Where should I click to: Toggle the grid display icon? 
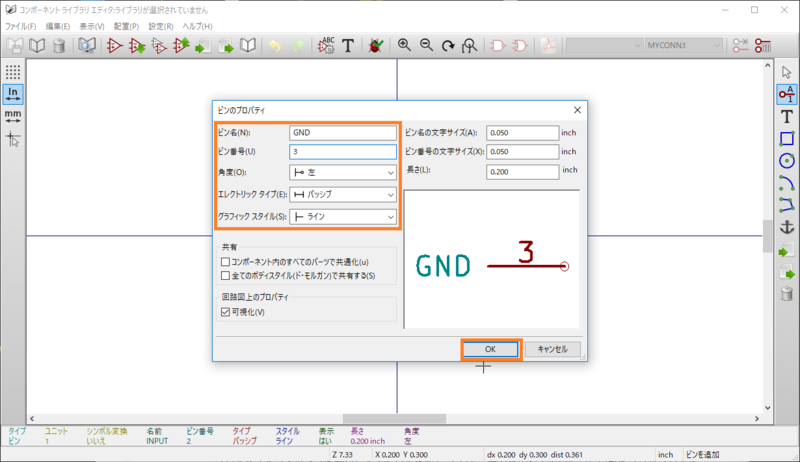(x=13, y=72)
